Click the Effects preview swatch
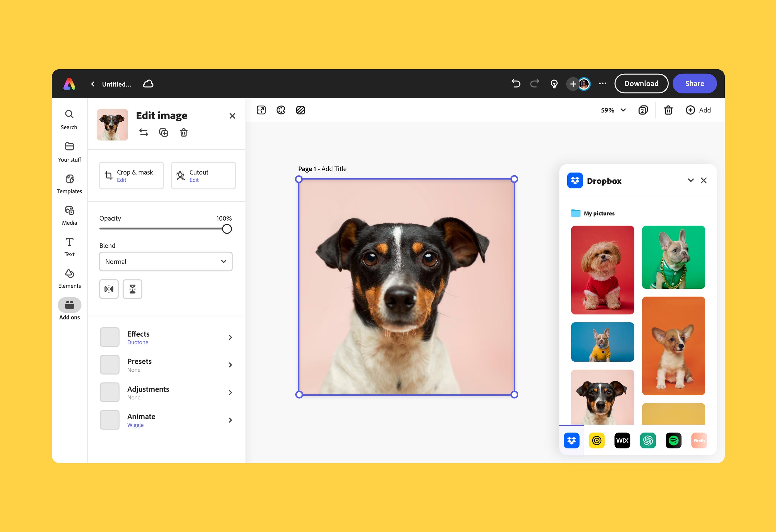 [x=109, y=337]
